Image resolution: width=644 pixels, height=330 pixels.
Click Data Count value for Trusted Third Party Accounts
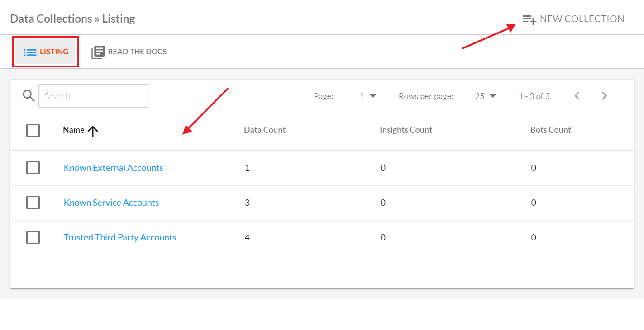coord(247,237)
